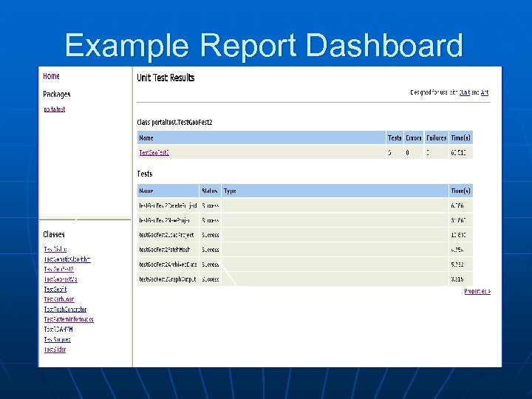The height and width of the screenshot is (399, 532).
Task: Open the TestGeoFest2 link in the class summary table
Action: pyautogui.click(x=154, y=153)
